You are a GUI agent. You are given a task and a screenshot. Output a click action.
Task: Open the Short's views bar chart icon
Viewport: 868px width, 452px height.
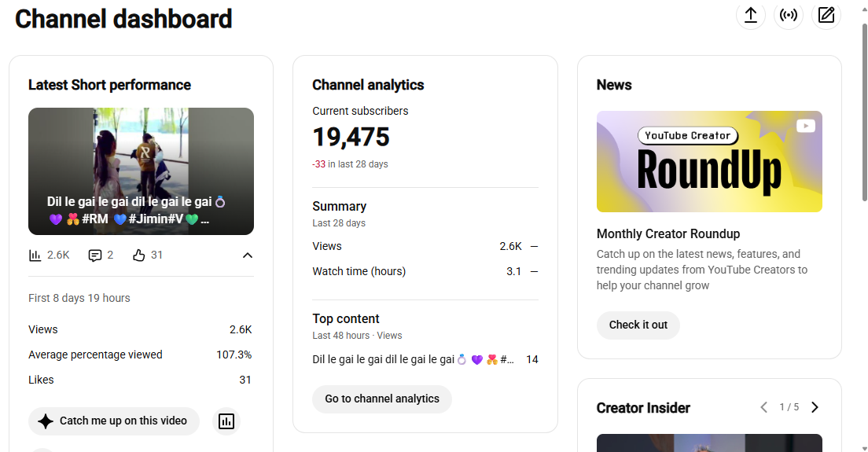click(x=35, y=255)
